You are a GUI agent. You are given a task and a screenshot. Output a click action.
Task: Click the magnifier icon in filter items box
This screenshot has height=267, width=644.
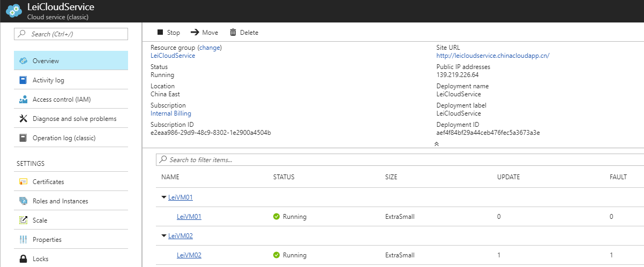[163, 159]
